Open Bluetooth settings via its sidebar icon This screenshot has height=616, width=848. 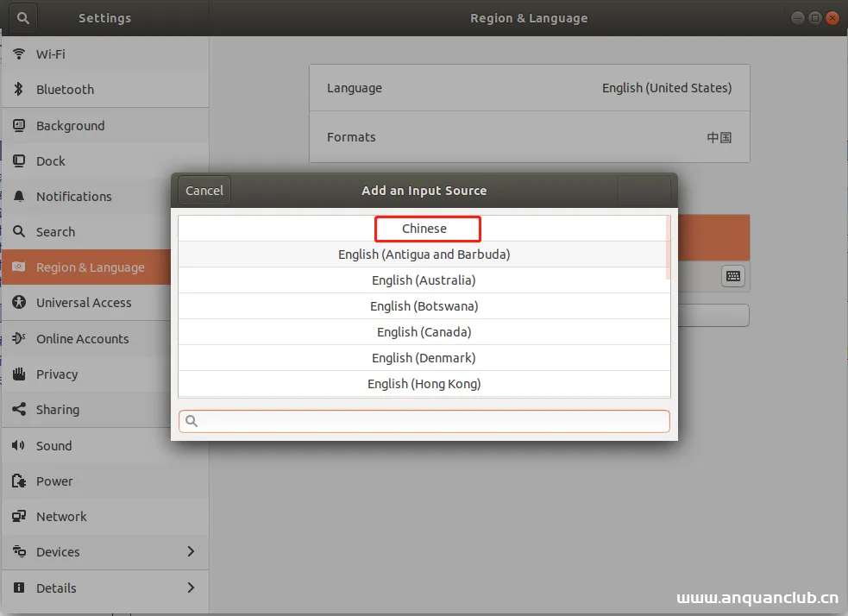click(19, 89)
